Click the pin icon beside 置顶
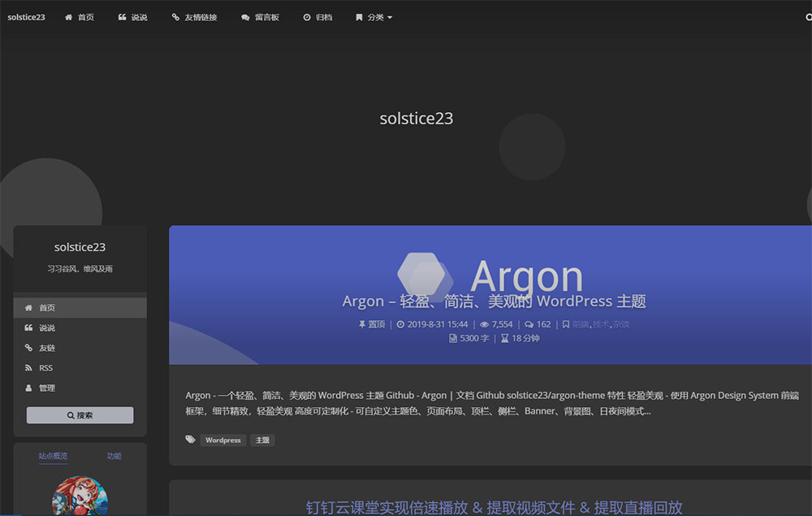Image resolution: width=812 pixels, height=516 pixels. [362, 324]
